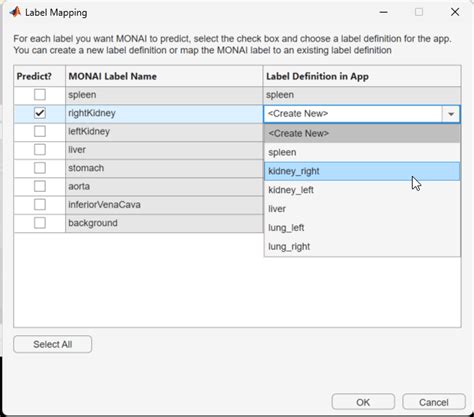The height and width of the screenshot is (417, 474).
Task: Enable the spleen predict checkbox
Action: click(x=40, y=95)
